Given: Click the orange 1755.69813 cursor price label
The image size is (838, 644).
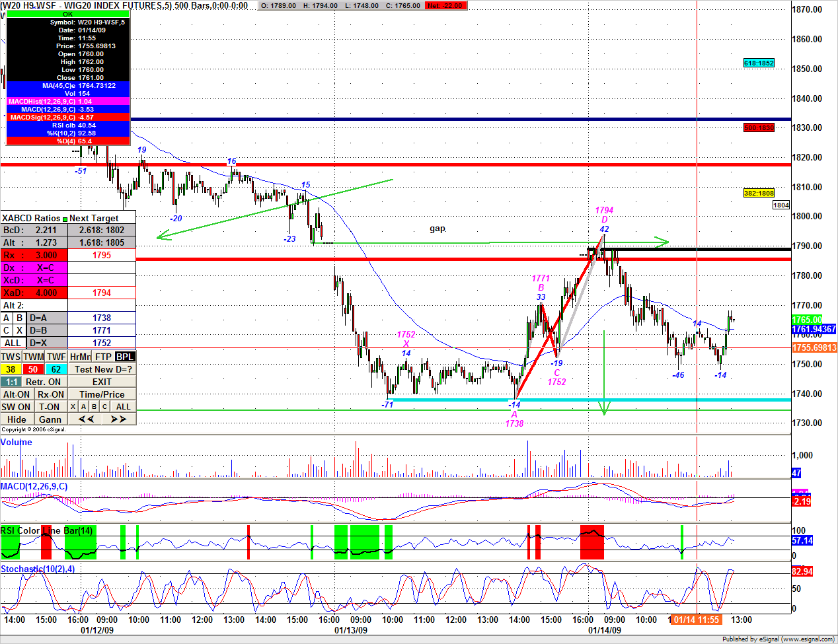Looking at the screenshot, I should click(x=814, y=347).
